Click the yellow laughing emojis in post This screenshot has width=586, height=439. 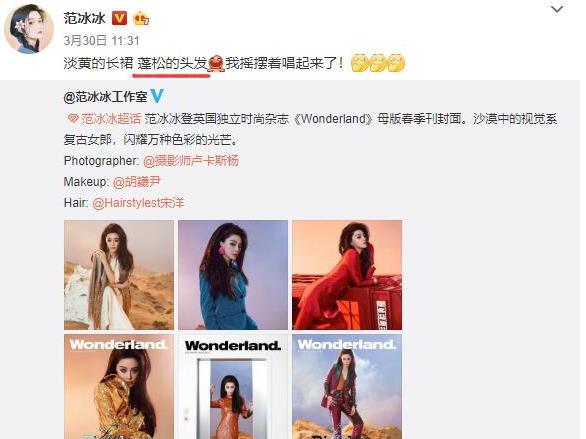[378, 62]
